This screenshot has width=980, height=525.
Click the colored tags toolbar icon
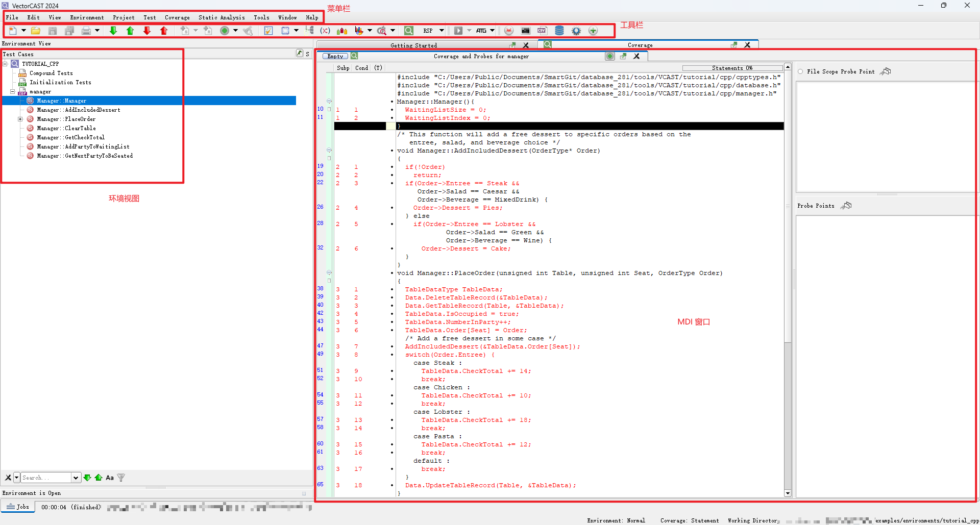click(342, 31)
